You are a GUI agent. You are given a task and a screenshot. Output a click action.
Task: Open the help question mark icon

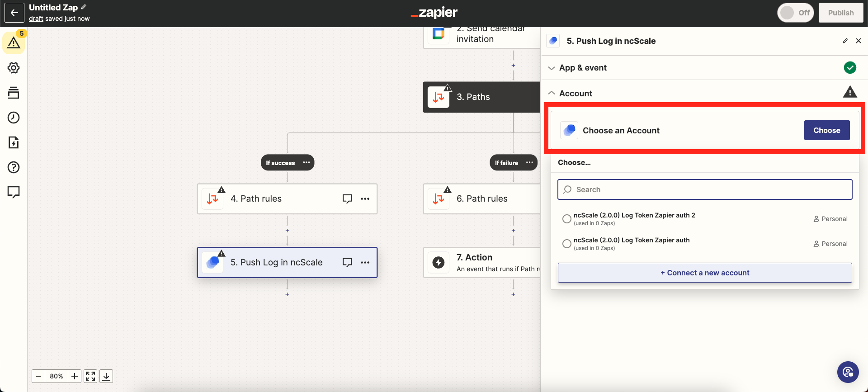pos(14,167)
